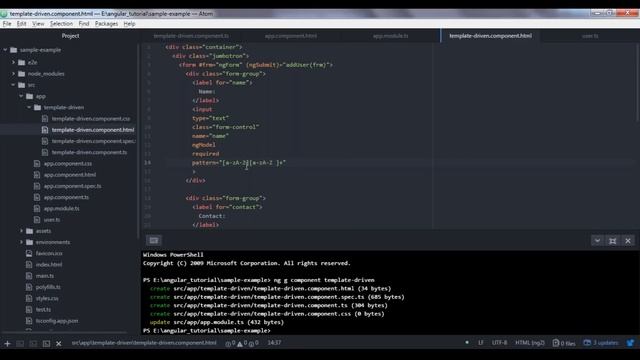The image size is (640, 360).
Task: Click the Project panel header
Action: click(x=70, y=36)
